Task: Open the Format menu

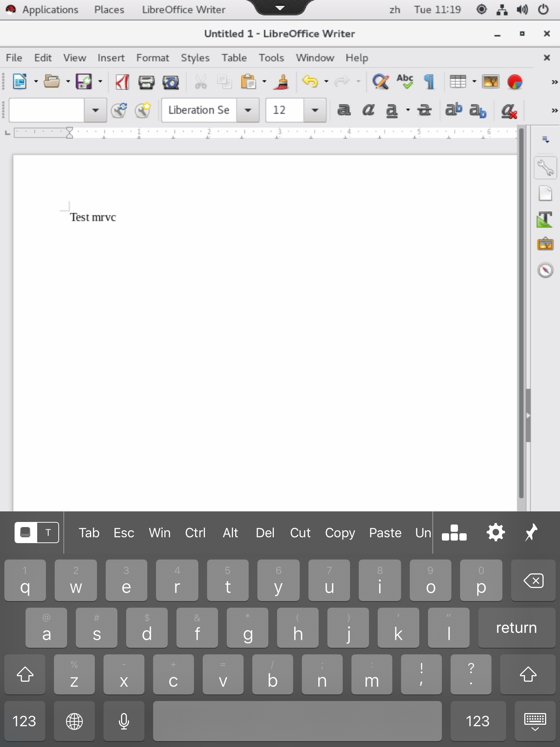Action: pos(152,58)
